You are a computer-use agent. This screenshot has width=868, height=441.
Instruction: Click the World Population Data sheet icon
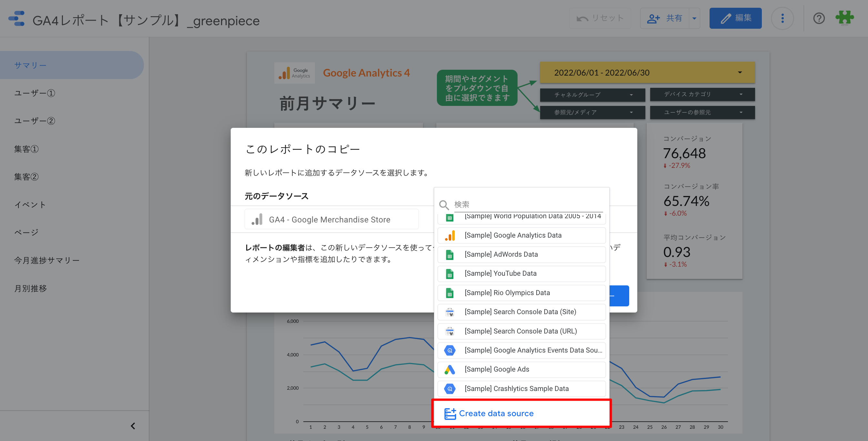pyautogui.click(x=450, y=218)
